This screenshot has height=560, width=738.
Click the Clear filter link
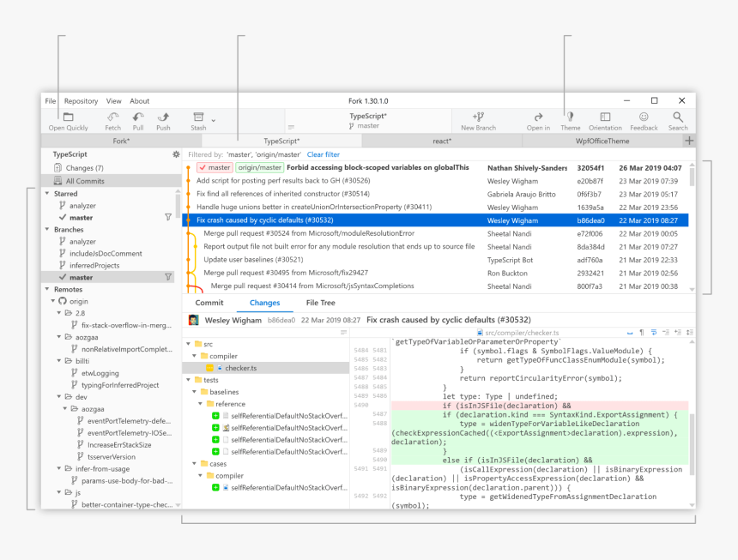tap(324, 154)
